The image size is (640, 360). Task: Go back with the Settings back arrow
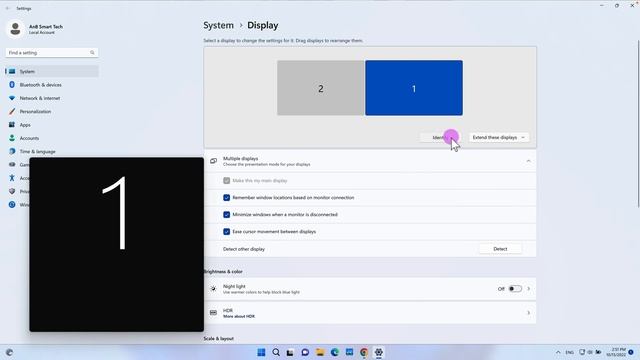[x=7, y=8]
